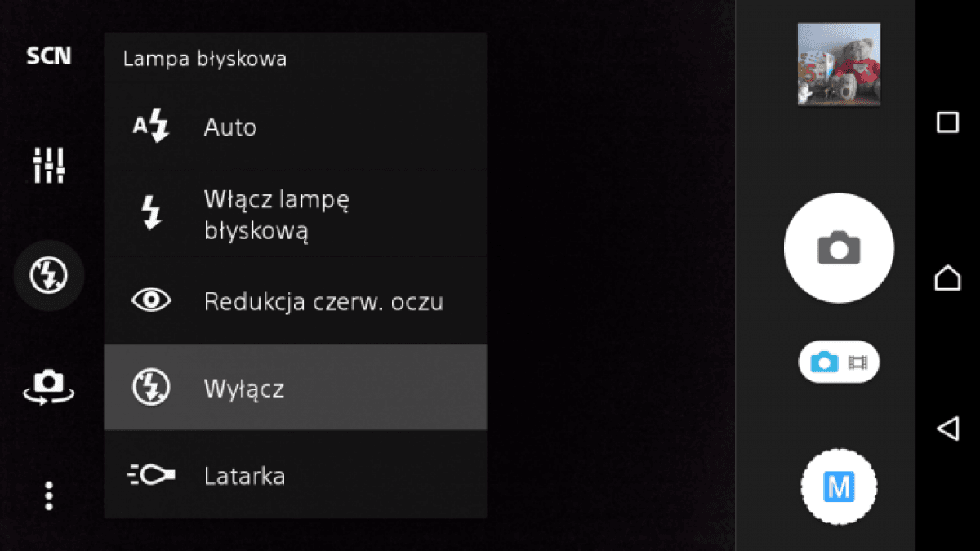Open the SCN scene selection mode
The image size is (980, 551).
point(48,56)
